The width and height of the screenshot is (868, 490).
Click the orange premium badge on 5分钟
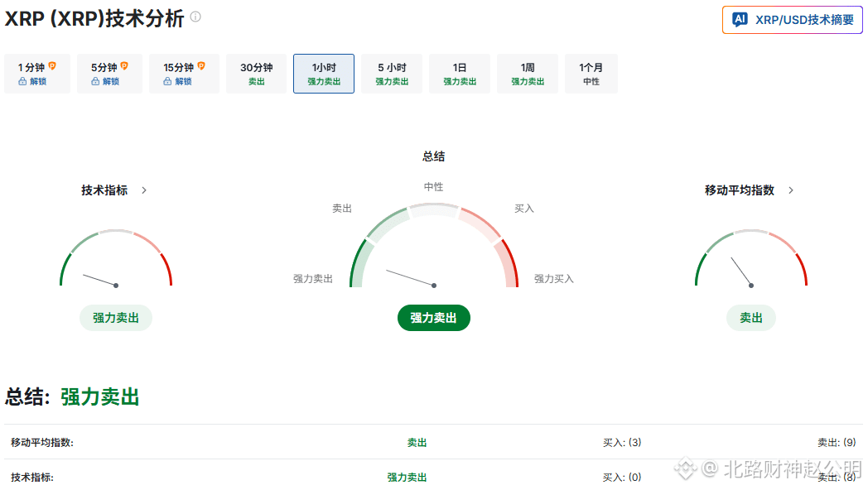[x=124, y=66]
